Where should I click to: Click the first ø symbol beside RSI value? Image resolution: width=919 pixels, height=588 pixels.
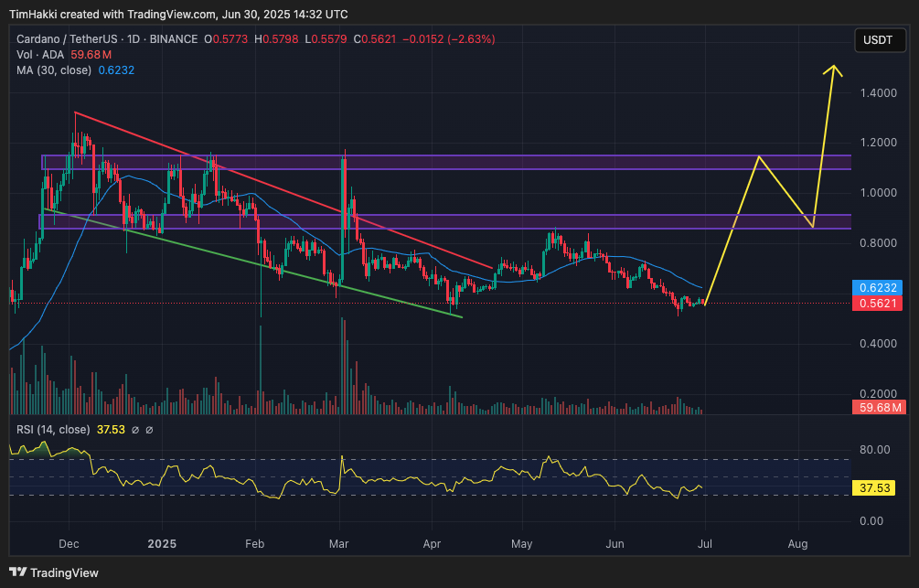click(x=134, y=430)
